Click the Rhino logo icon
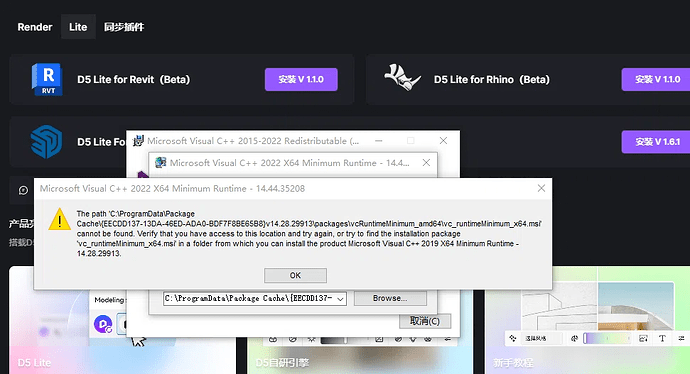The height and width of the screenshot is (374, 690). (402, 78)
